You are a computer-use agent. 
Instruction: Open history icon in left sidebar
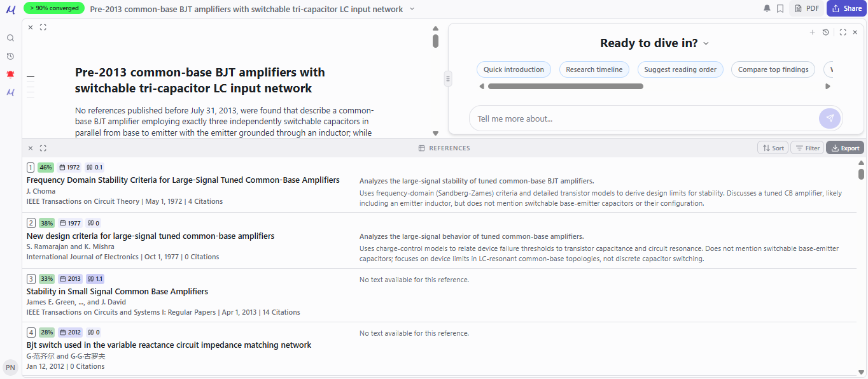click(10, 56)
